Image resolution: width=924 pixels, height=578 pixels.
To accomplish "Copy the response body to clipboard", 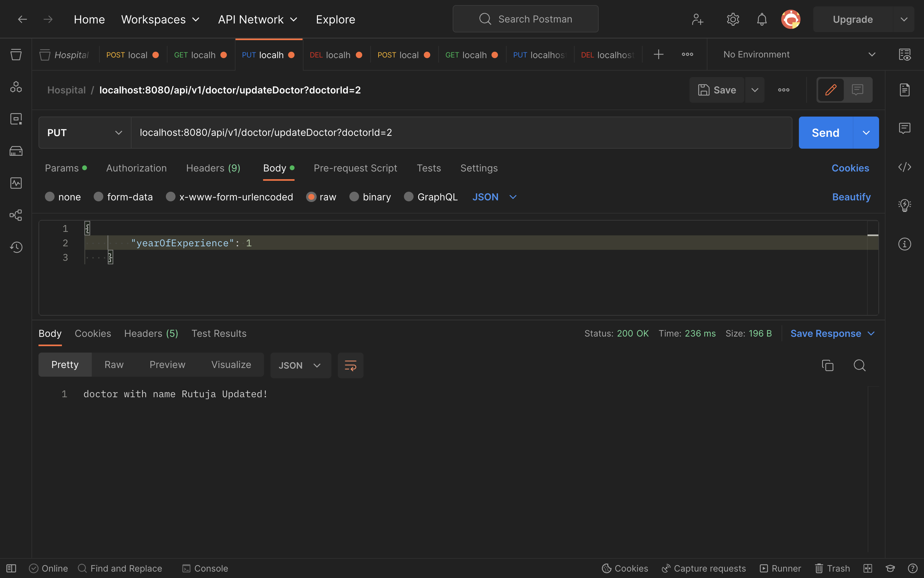I will pos(827,365).
